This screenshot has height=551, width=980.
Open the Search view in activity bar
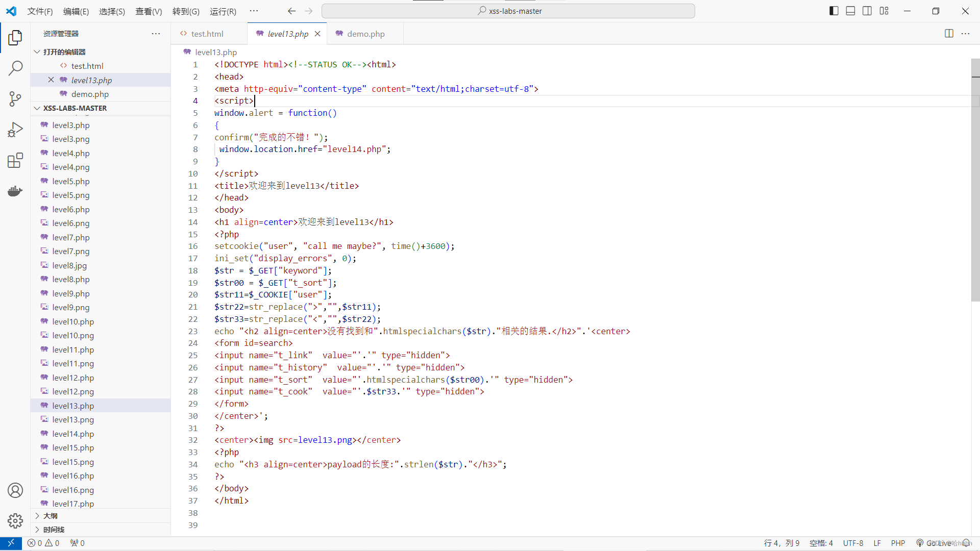click(x=15, y=68)
